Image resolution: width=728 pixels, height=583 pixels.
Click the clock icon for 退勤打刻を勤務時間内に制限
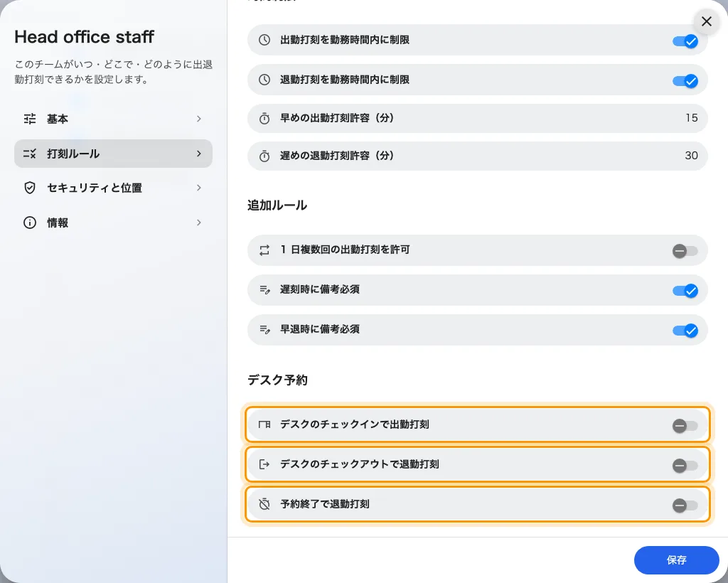click(x=264, y=80)
